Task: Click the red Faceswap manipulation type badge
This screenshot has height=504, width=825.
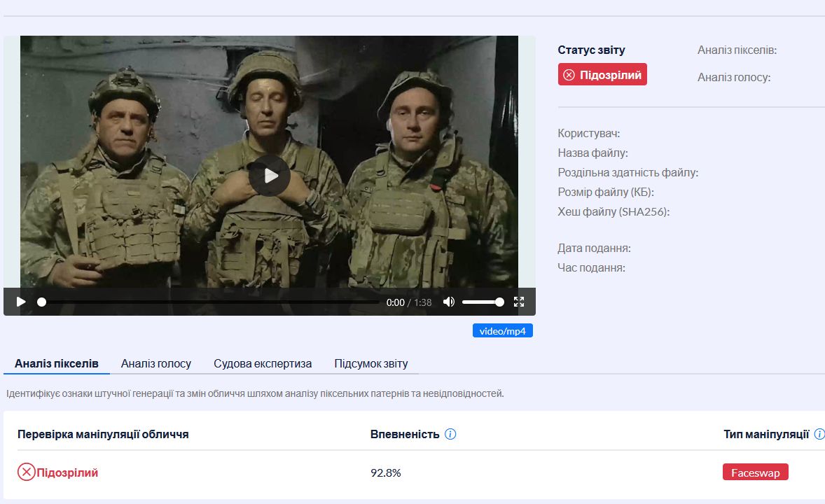Action: point(755,472)
